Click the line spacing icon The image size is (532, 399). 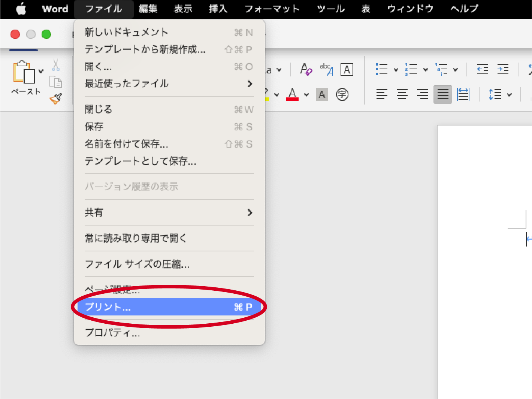495,94
